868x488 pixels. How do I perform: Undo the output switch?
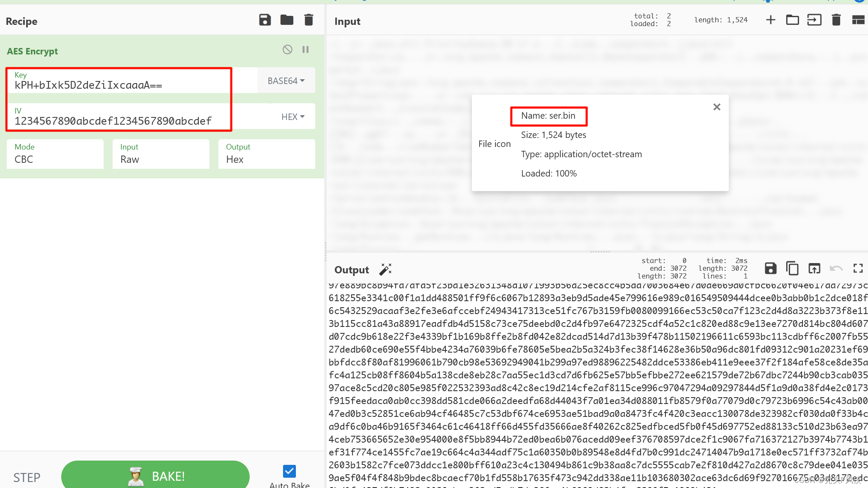pyautogui.click(x=836, y=269)
